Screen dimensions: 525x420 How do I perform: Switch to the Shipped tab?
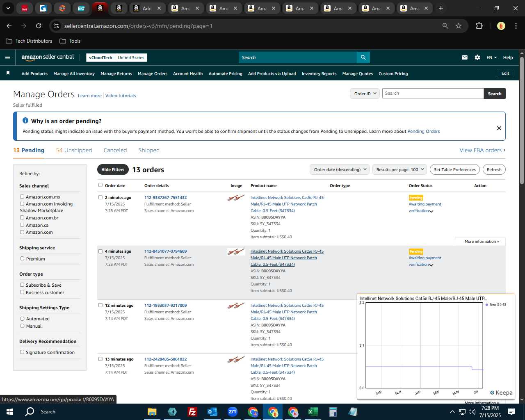click(x=149, y=150)
